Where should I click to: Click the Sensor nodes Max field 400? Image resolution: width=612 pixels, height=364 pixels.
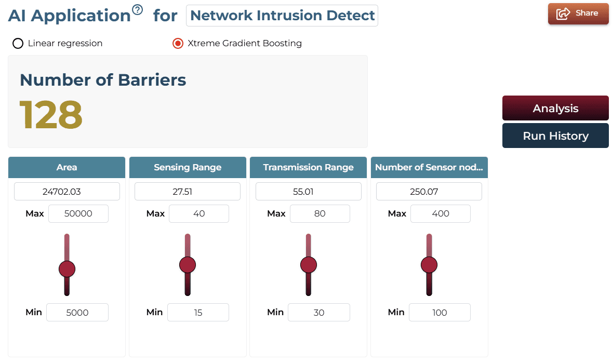440,214
